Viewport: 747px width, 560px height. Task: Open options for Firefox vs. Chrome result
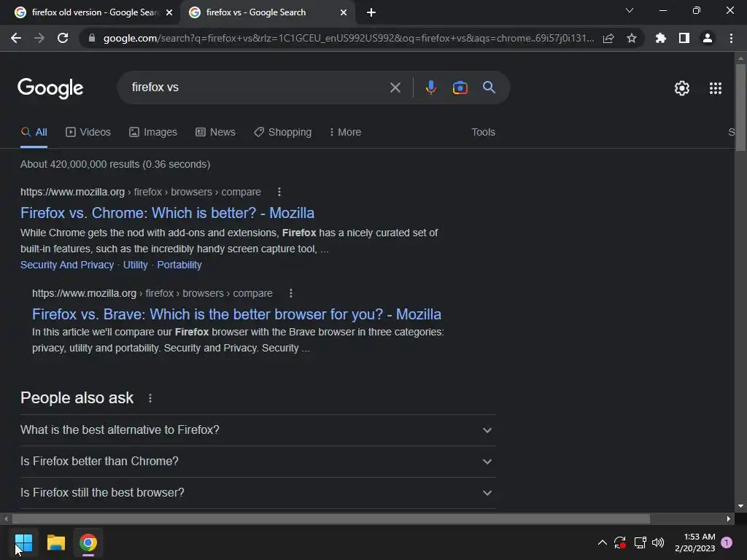tap(279, 192)
